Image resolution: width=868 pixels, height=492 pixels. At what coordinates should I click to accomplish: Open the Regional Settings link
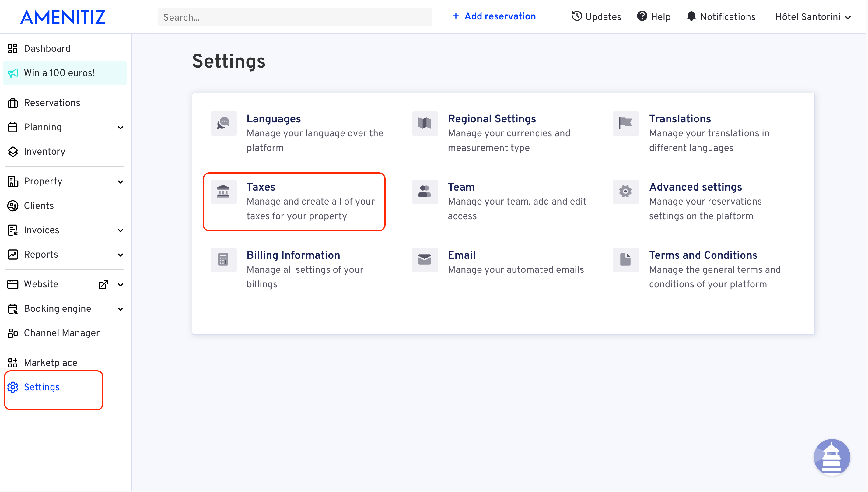pos(492,119)
